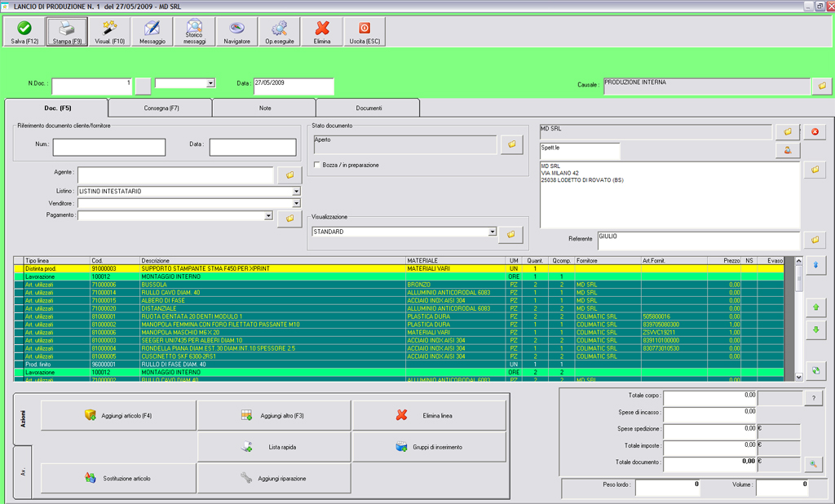The height and width of the screenshot is (504, 835).
Task: Click Aggiungi riparazione button
Action: 274,479
